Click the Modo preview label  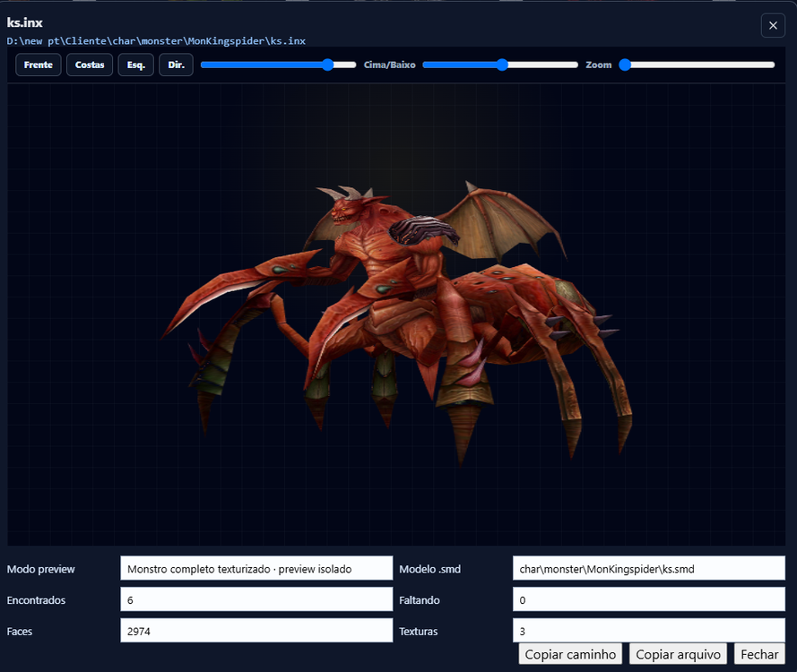(40, 569)
